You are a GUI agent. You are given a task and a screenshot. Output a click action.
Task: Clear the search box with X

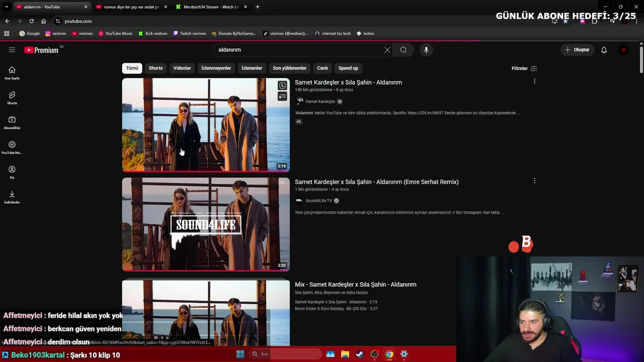tap(387, 50)
